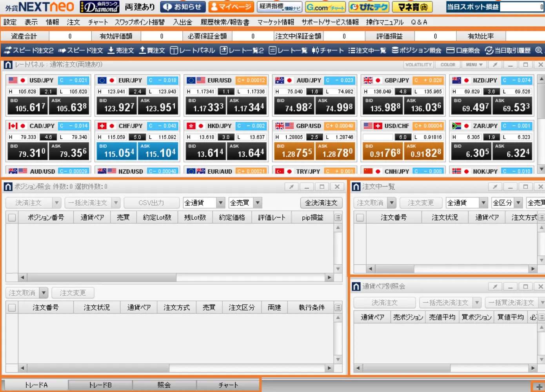This screenshot has height=392, width=545.
Task: Open the 全売買 filter dropdown
Action: 258,203
